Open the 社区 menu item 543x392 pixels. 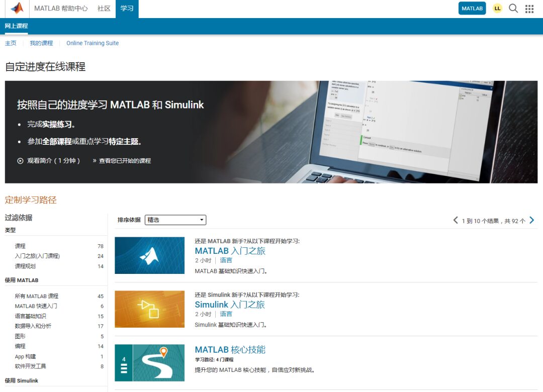pos(104,9)
